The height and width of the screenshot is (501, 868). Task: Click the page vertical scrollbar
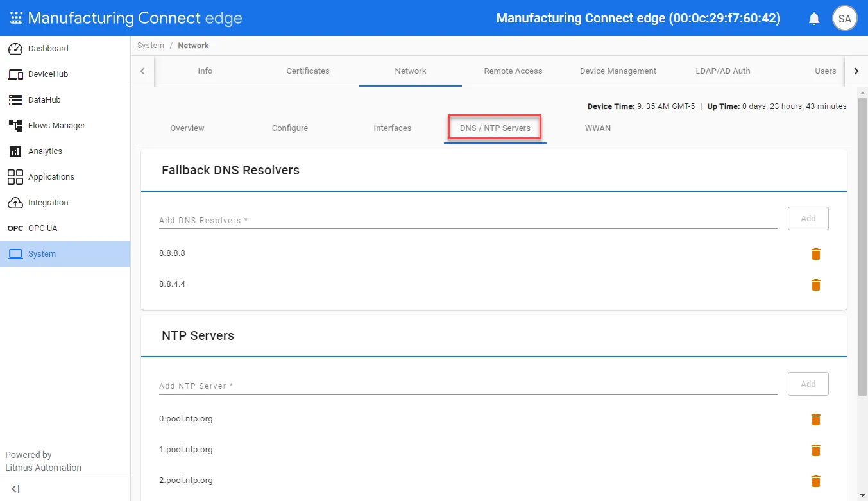pyautogui.click(x=863, y=247)
